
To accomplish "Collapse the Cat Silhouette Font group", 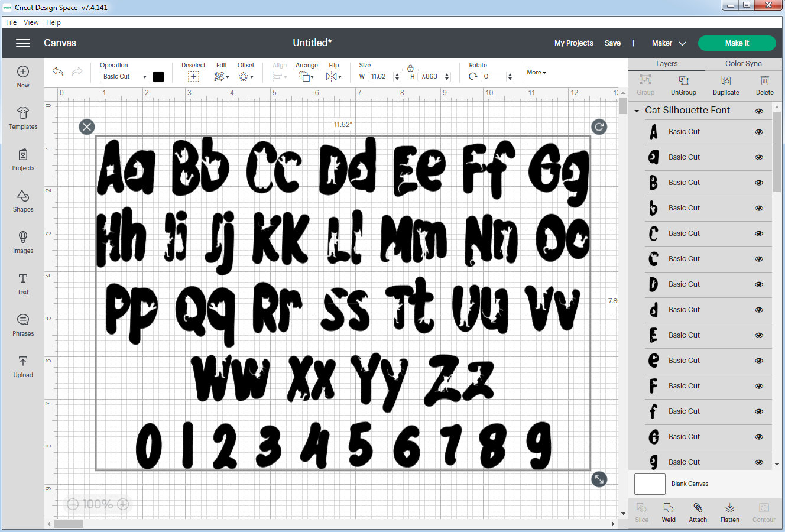I will (637, 111).
